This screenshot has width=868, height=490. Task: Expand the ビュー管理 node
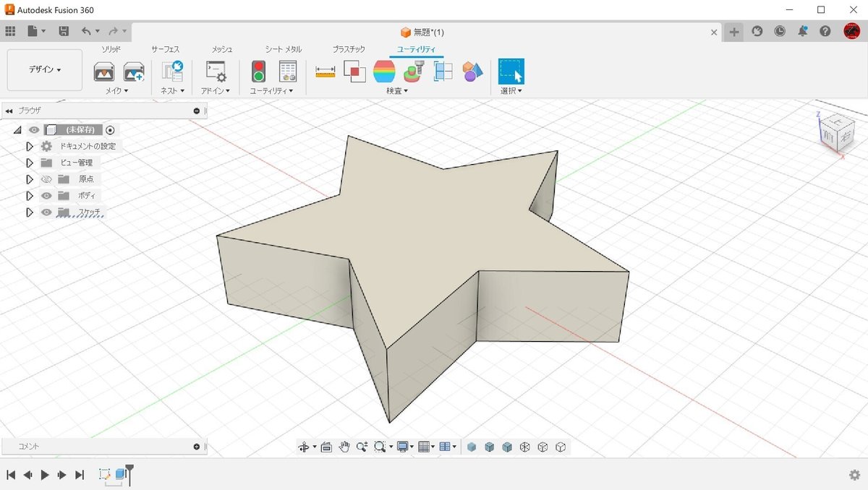click(x=30, y=163)
